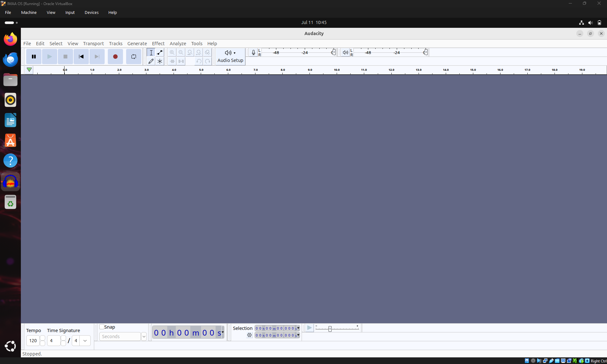Open the time display format dropdown arrow

pyautogui.click(x=223, y=332)
